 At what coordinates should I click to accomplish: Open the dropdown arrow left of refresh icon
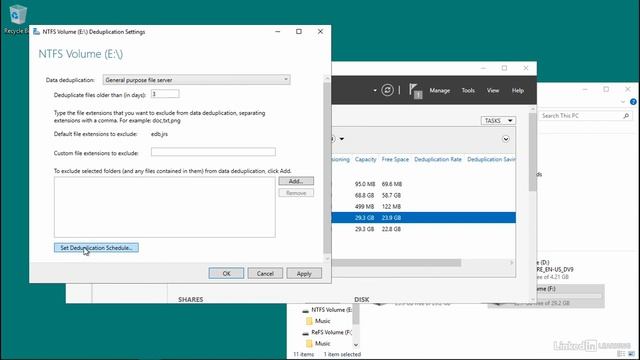point(375,90)
